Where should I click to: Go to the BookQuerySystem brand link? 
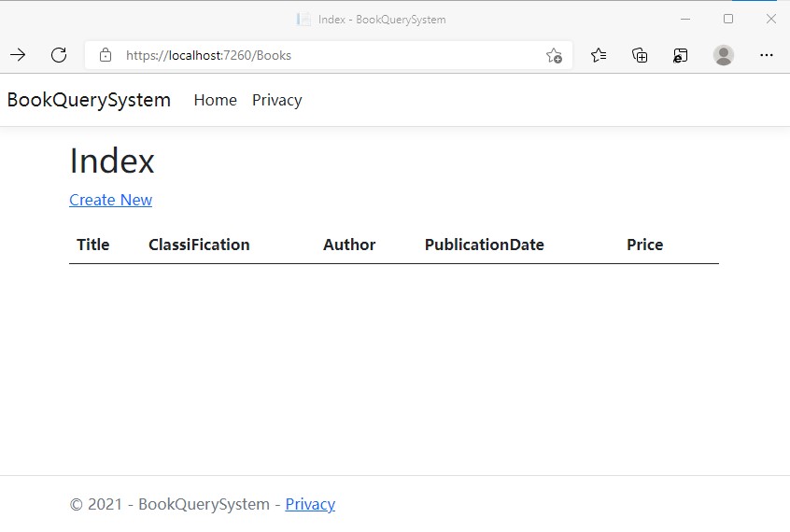pos(89,100)
